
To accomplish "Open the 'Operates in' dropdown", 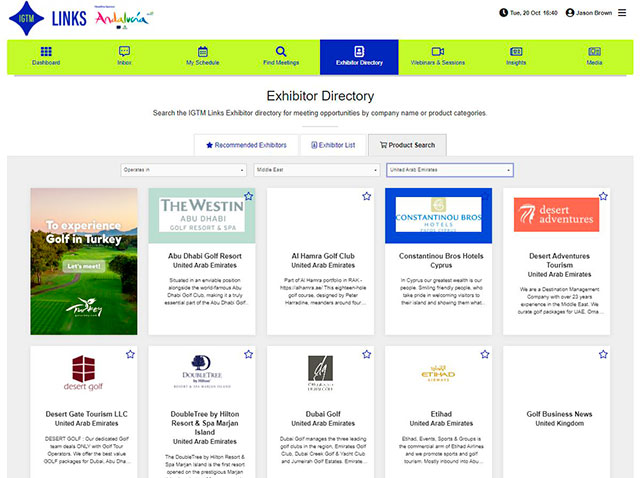I will click(184, 170).
